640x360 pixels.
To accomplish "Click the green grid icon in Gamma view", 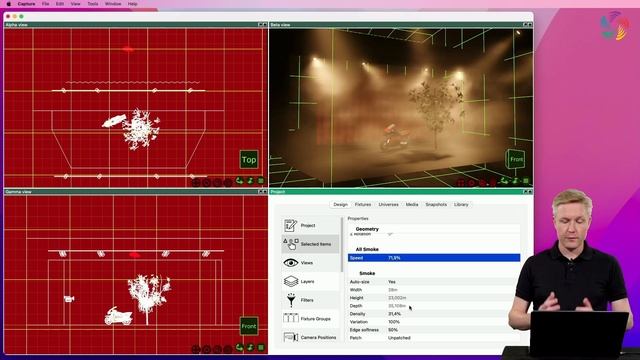I will pyautogui.click(x=261, y=348).
